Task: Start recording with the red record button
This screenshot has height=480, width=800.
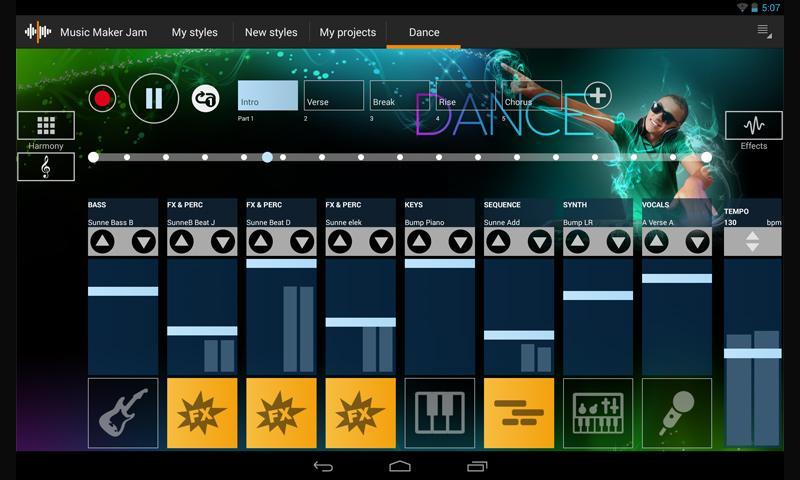Action: pyautogui.click(x=102, y=98)
